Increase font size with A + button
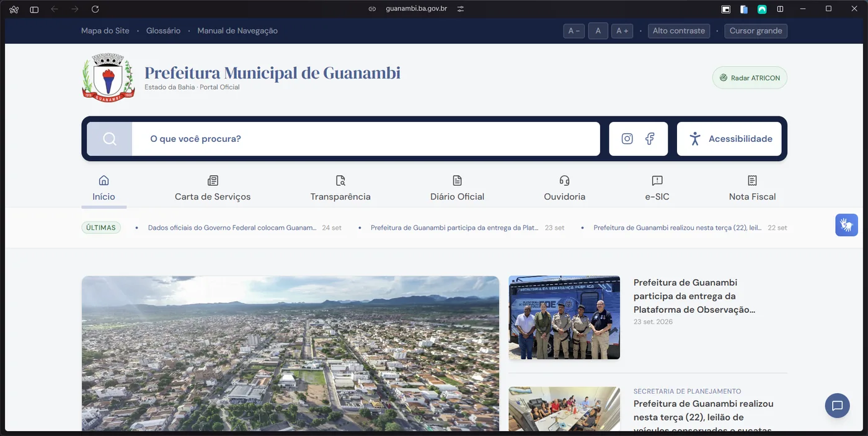 [x=622, y=31]
